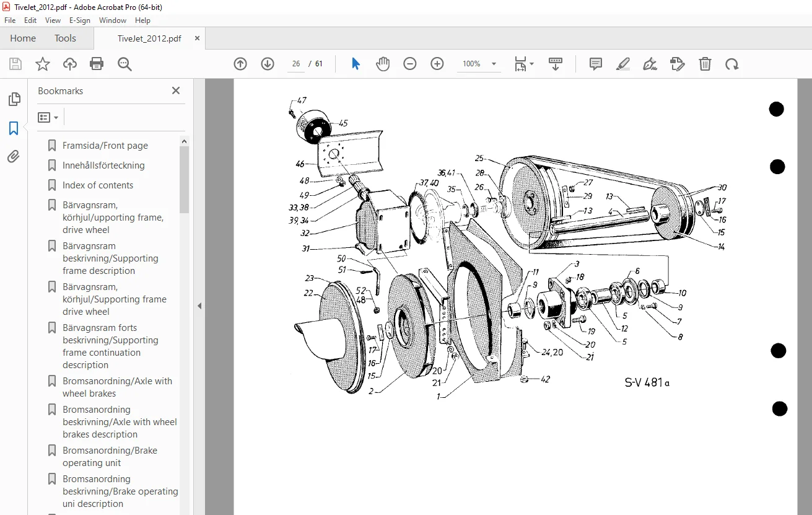812x515 pixels.
Task: Open the Edit menu
Action: (x=31, y=20)
